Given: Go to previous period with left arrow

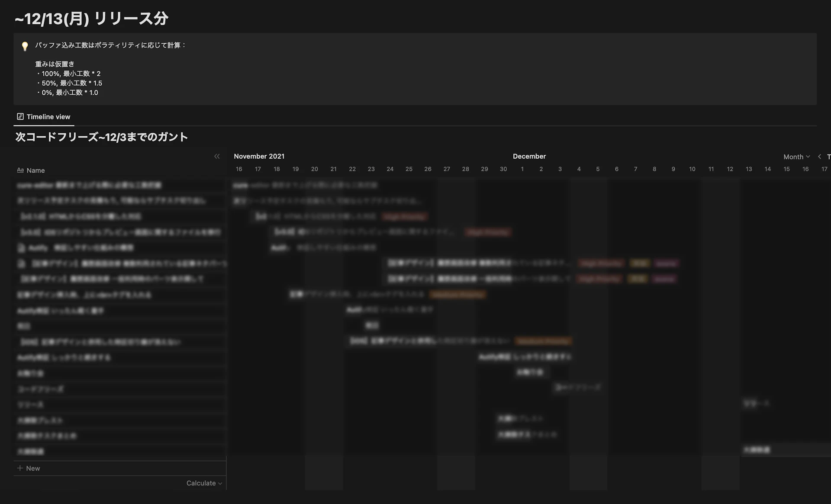Looking at the screenshot, I should [x=819, y=157].
